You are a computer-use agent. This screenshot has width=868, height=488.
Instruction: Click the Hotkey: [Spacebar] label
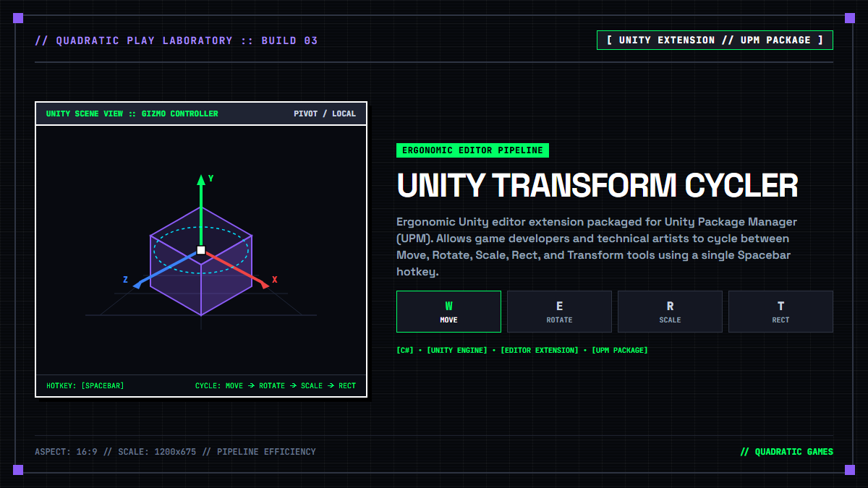[x=85, y=385]
